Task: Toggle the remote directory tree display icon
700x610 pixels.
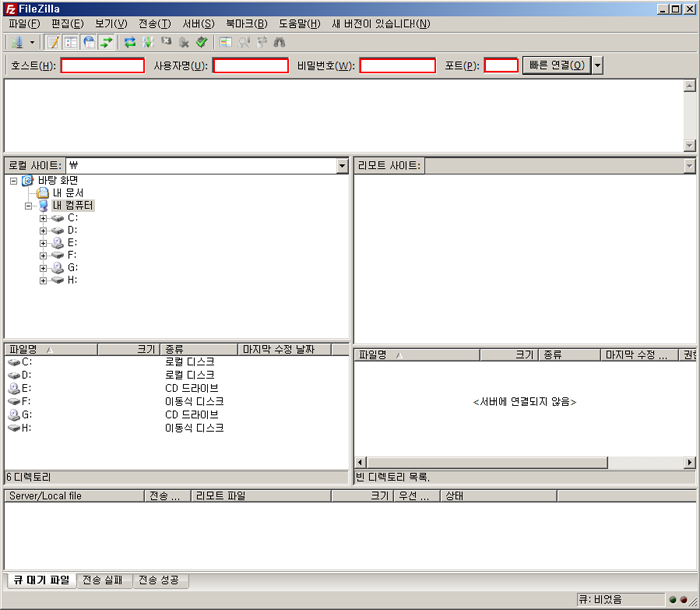Action: pyautogui.click(x=89, y=42)
